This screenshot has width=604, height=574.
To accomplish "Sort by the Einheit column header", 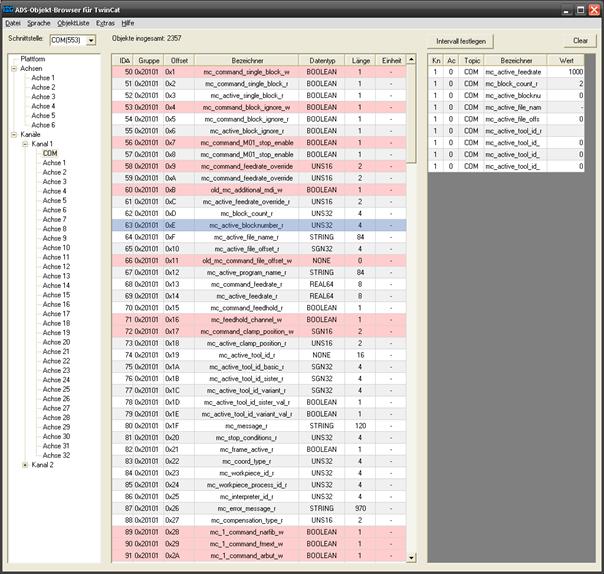I will (x=391, y=60).
